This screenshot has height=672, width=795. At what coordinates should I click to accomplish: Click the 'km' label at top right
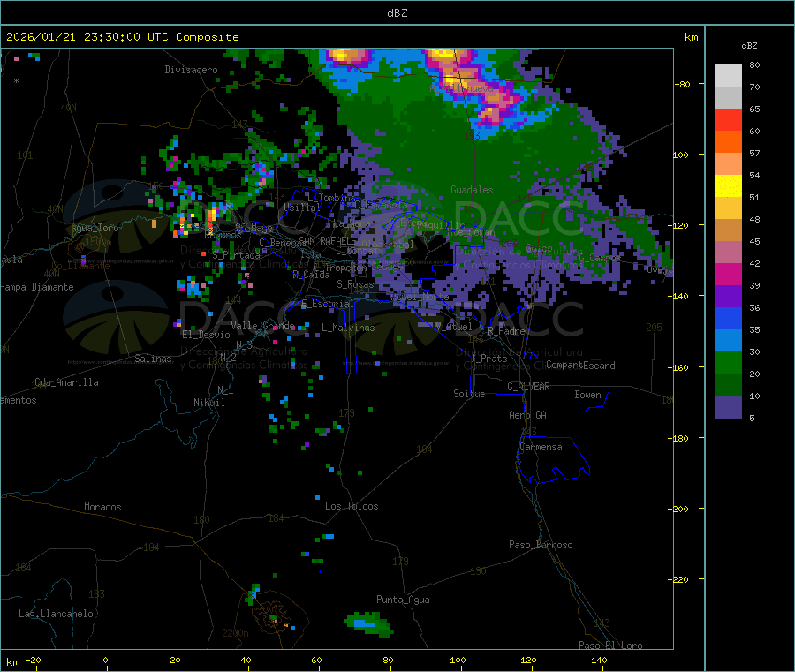tap(691, 37)
